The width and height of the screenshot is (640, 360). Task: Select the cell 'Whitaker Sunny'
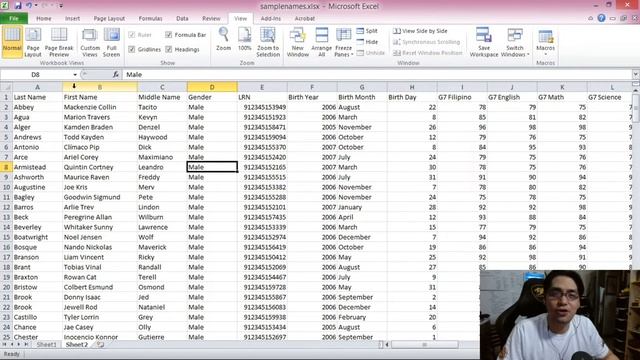(x=100, y=227)
